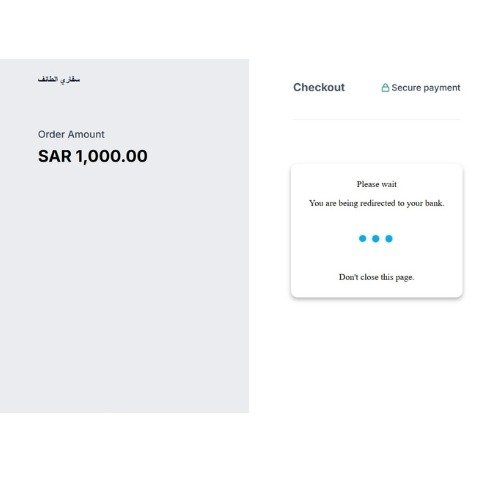Click the word page in bottom notice
Screen dimensions: 500x500
click(x=405, y=278)
